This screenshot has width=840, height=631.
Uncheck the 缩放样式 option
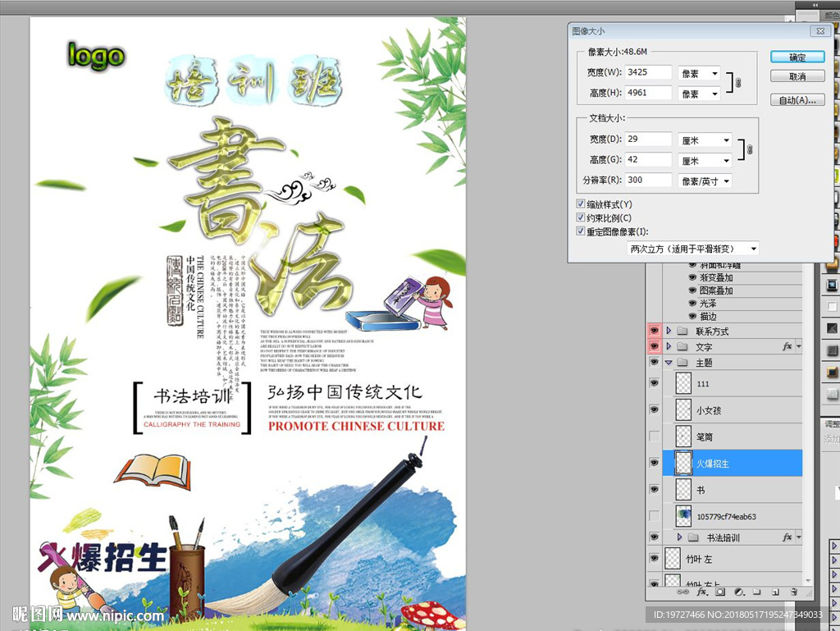[581, 203]
